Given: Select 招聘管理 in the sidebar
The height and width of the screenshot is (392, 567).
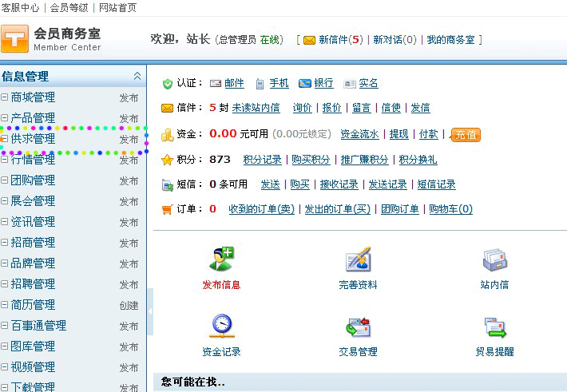Looking at the screenshot, I should tap(33, 284).
